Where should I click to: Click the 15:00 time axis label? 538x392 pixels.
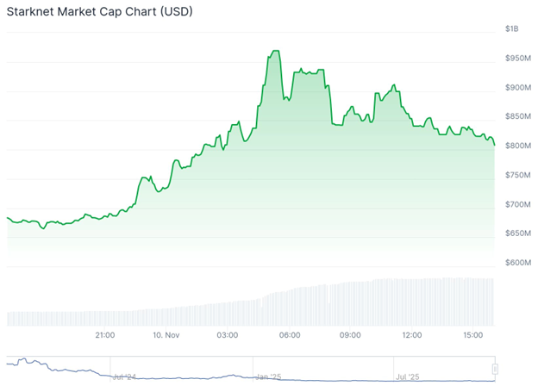(x=473, y=334)
